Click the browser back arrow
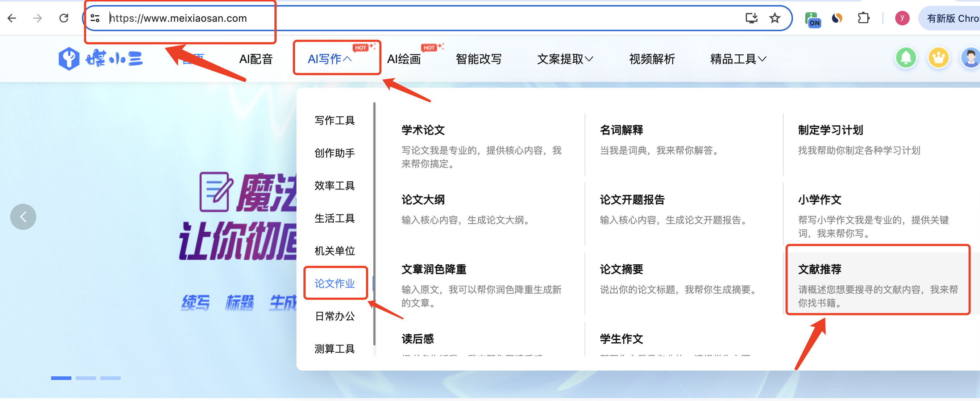The image size is (980, 401). (x=12, y=18)
